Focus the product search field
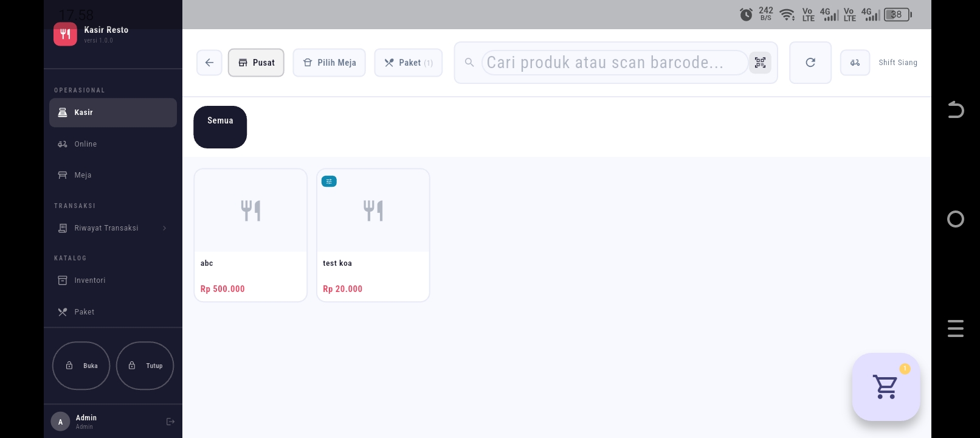 point(614,63)
